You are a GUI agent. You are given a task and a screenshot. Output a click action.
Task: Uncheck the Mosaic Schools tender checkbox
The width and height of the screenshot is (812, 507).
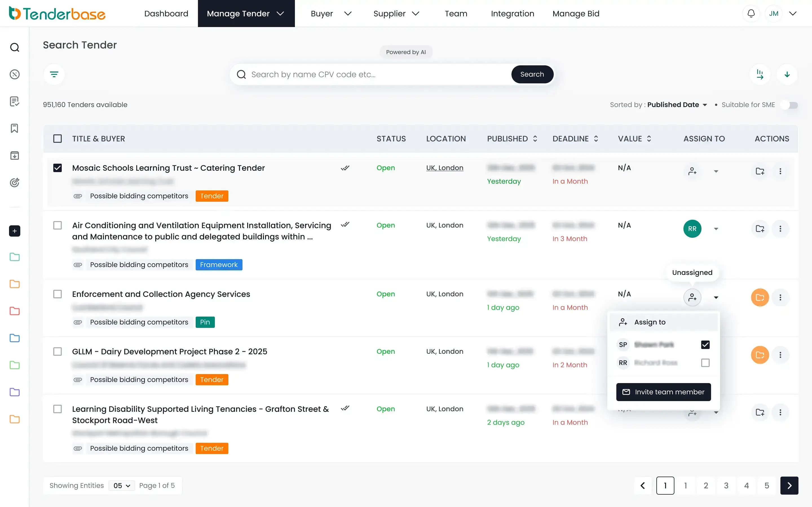[58, 168]
